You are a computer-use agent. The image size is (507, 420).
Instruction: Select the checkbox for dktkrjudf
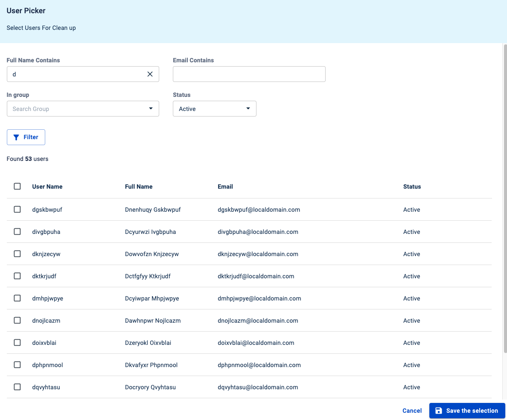[x=17, y=276]
